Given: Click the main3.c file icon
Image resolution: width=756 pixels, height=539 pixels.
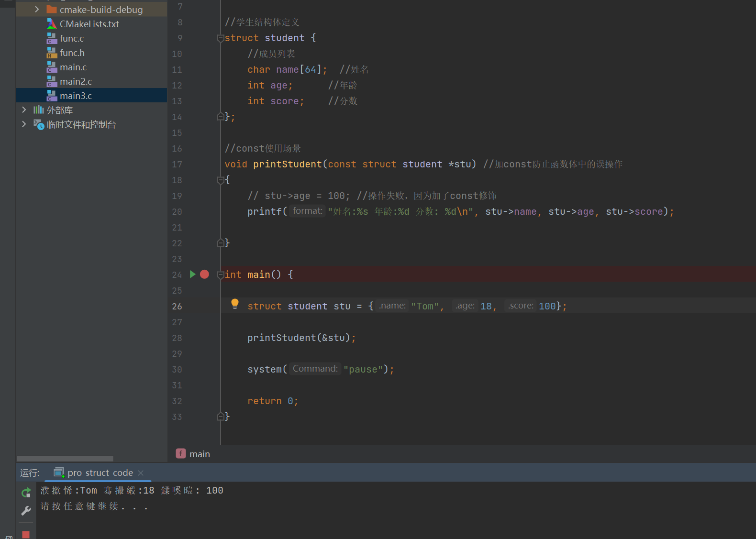Looking at the screenshot, I should coord(52,96).
